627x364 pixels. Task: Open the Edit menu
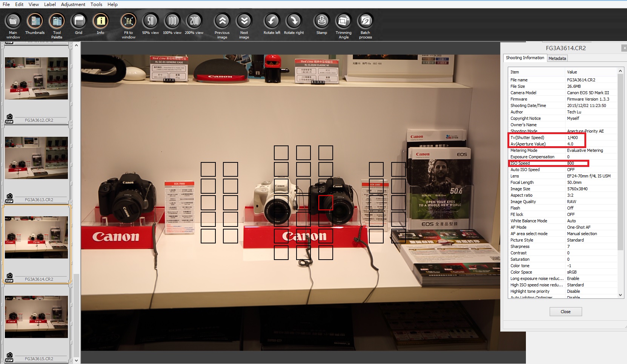pyautogui.click(x=19, y=4)
